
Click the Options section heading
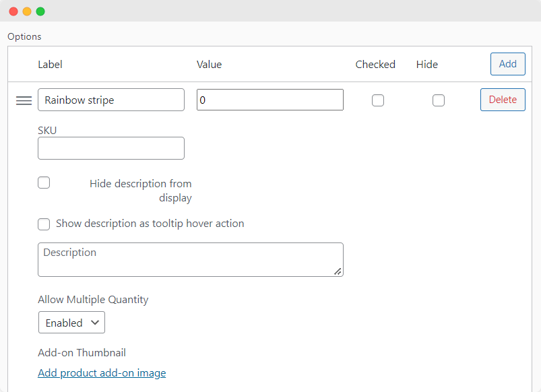tap(24, 36)
